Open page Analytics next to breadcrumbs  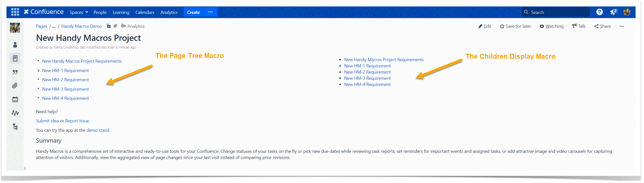[x=133, y=26]
